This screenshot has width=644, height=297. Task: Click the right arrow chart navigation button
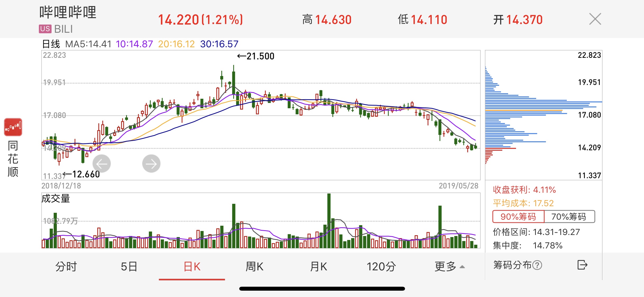tap(151, 164)
